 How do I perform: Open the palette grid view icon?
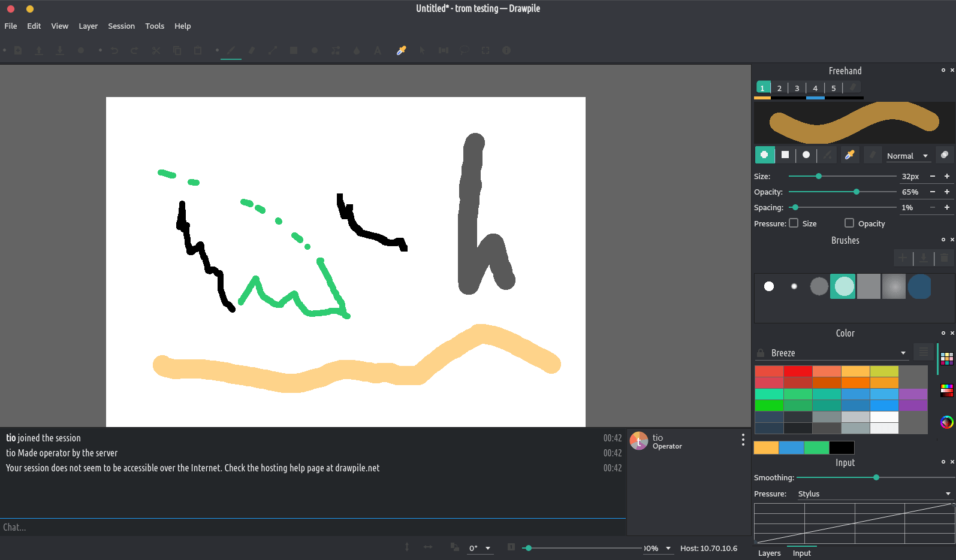[947, 359]
